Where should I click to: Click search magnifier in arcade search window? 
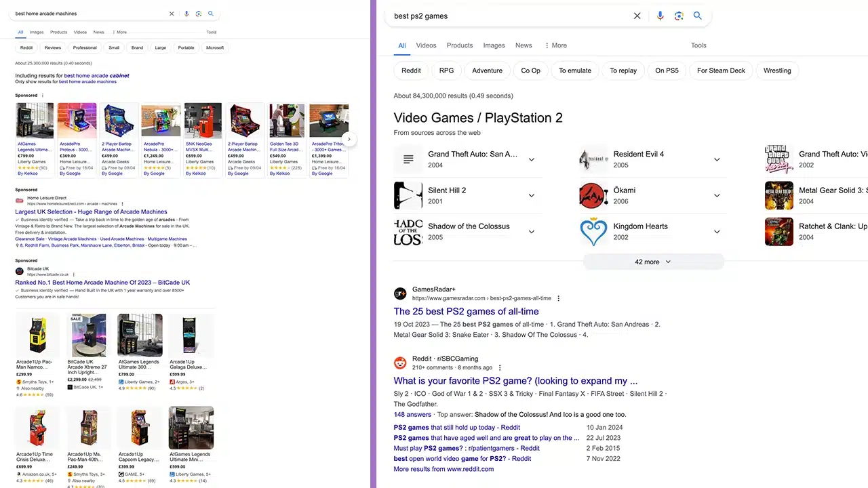(211, 14)
